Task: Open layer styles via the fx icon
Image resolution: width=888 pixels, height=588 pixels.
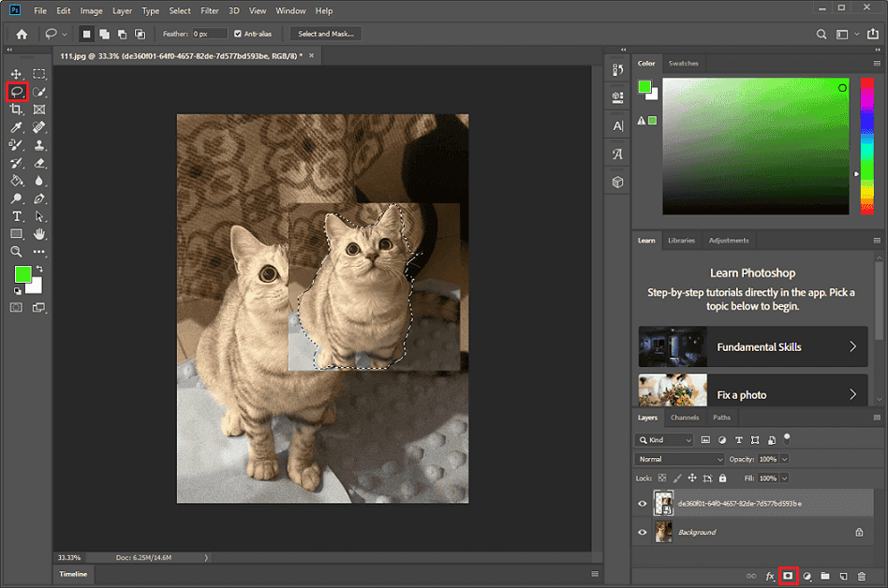Action: coord(770,577)
